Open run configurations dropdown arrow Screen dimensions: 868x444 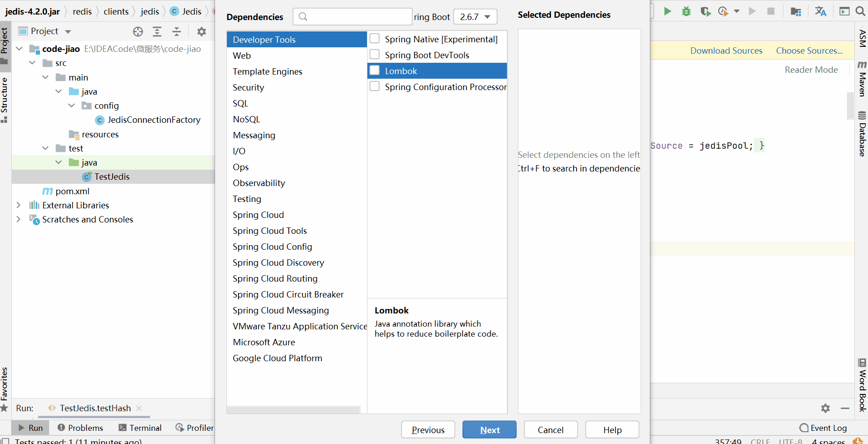(x=737, y=11)
